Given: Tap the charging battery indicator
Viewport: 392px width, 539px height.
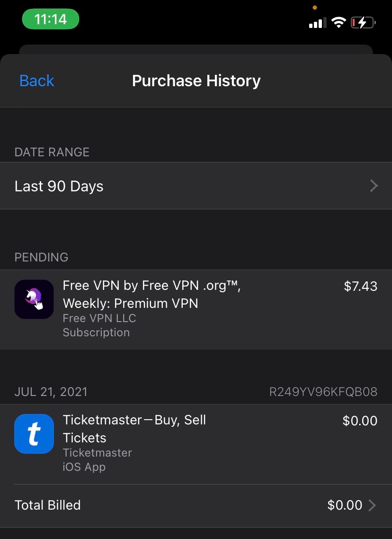Looking at the screenshot, I should pyautogui.click(x=363, y=22).
